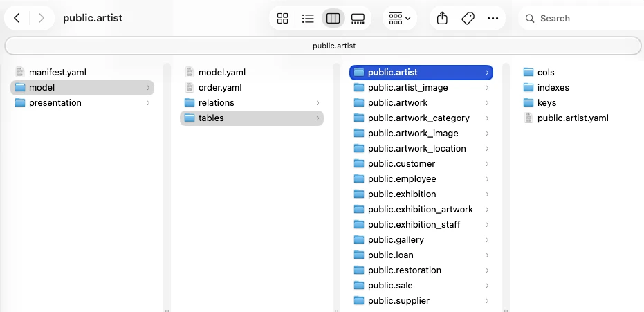
Task: Expand the public.artist_image chevron
Action: coord(487,87)
